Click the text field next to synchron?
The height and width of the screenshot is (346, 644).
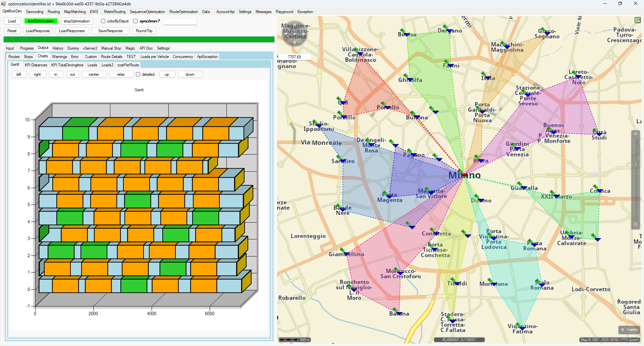[180, 21]
